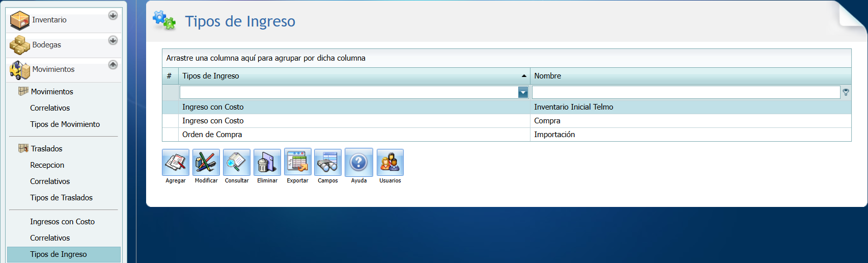Open Tipos de Movimiento

point(65,124)
